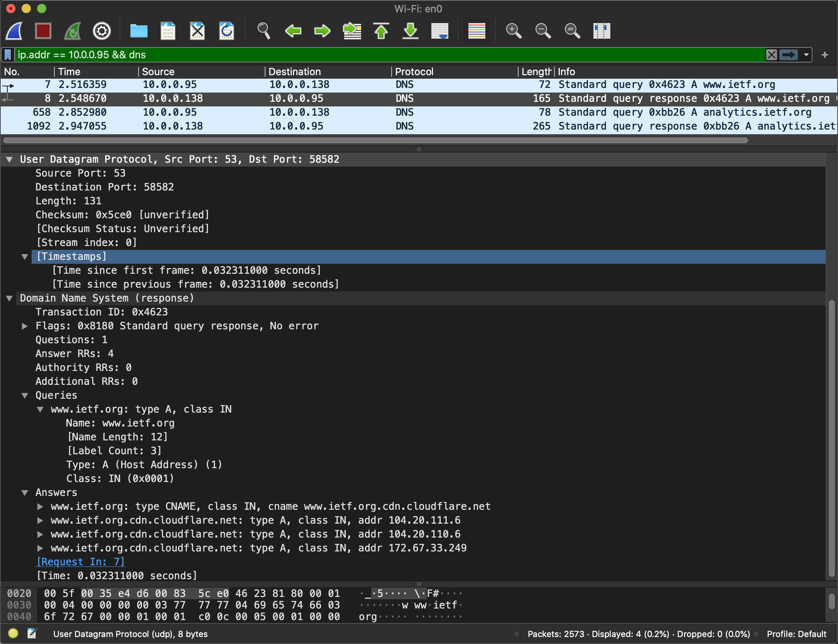
Task: Open capture options gear icon
Action: pyautogui.click(x=102, y=31)
